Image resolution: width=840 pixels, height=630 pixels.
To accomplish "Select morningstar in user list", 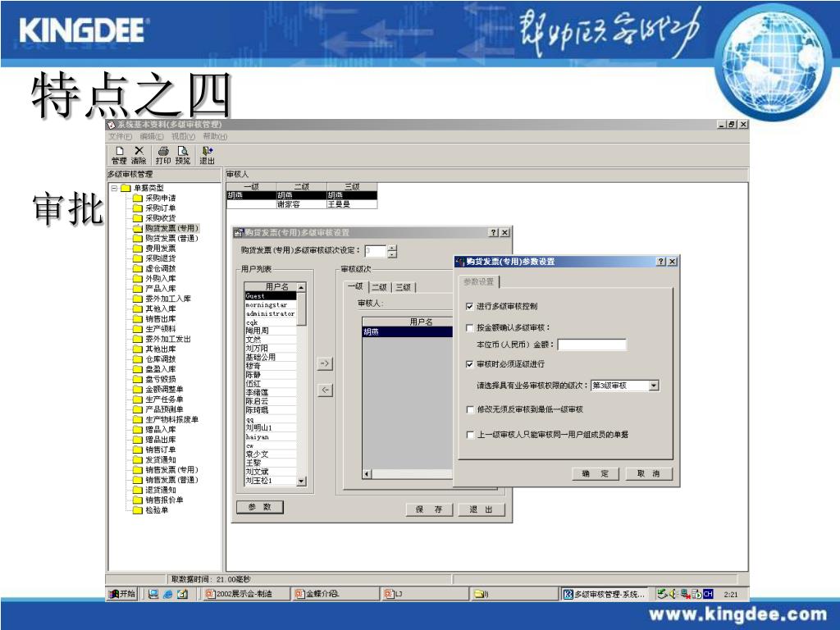I will (x=271, y=305).
